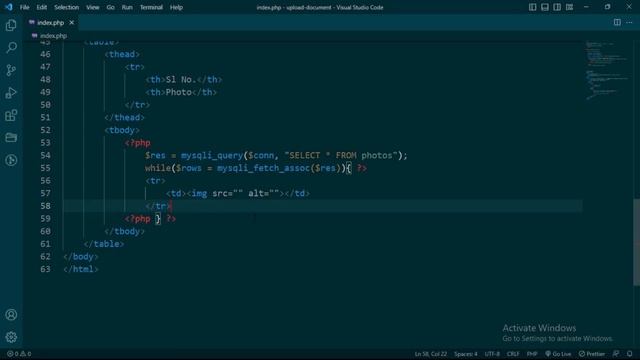This screenshot has width=640, height=360.
Task: Click index.php in the breadcrumb
Action: [53, 36]
